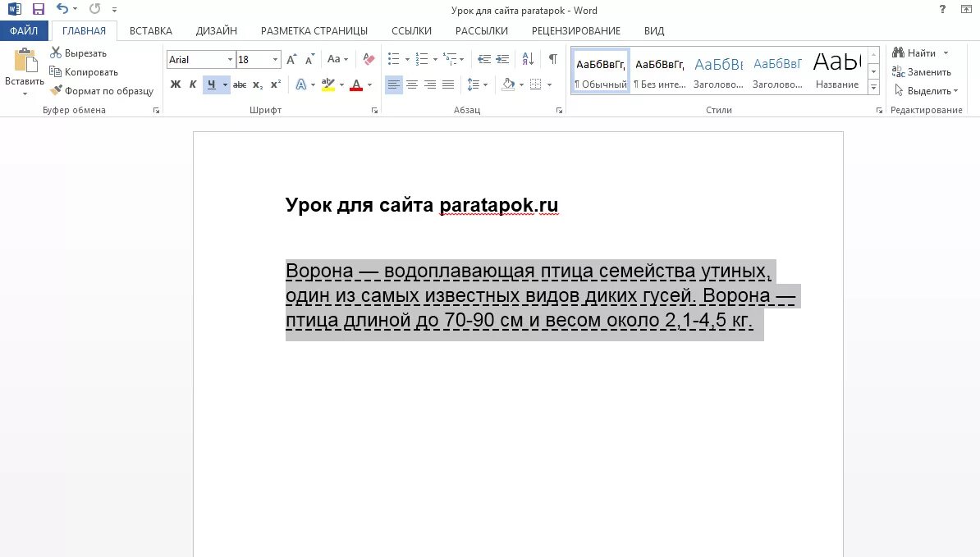Open the font size dropdown

coord(274,59)
